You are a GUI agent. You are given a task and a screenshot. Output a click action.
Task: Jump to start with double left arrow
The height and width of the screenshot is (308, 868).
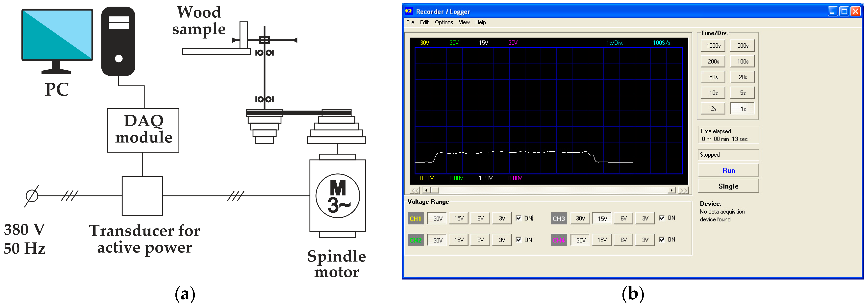(415, 190)
